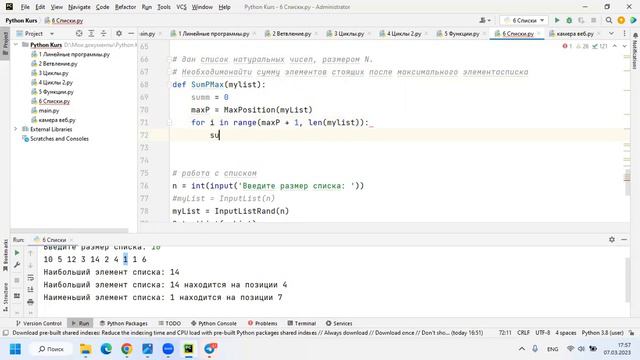Click the ENG language indicator in tray
The width and height of the screenshot is (640, 360).
(552, 349)
